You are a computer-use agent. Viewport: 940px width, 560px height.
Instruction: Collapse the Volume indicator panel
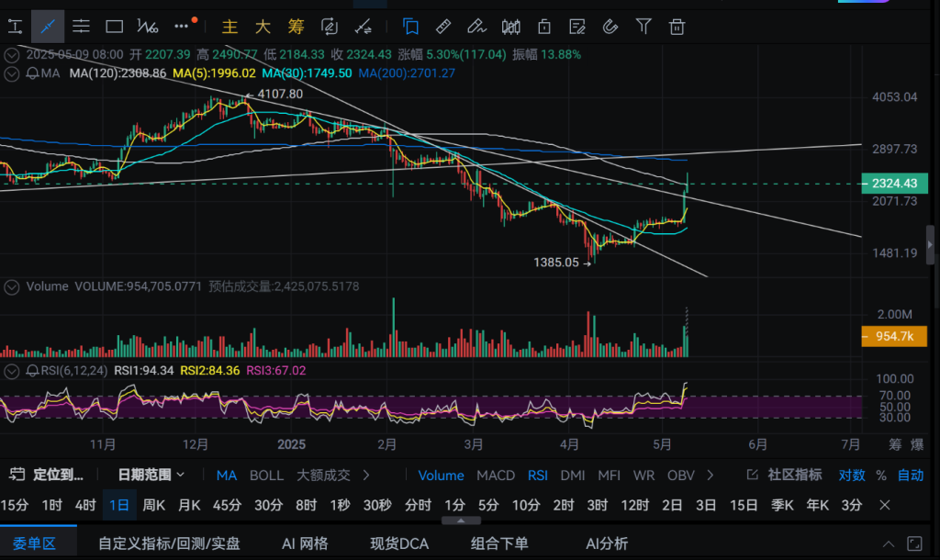pyautogui.click(x=12, y=286)
